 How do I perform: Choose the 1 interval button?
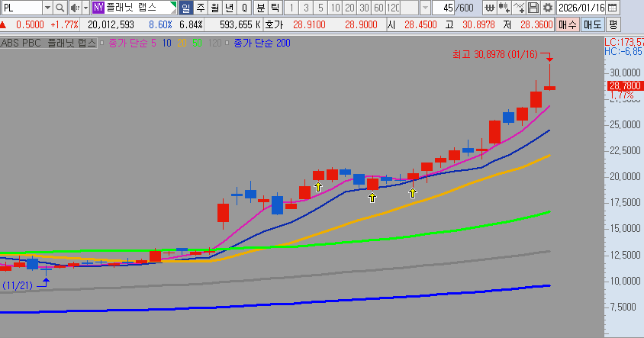point(291,8)
